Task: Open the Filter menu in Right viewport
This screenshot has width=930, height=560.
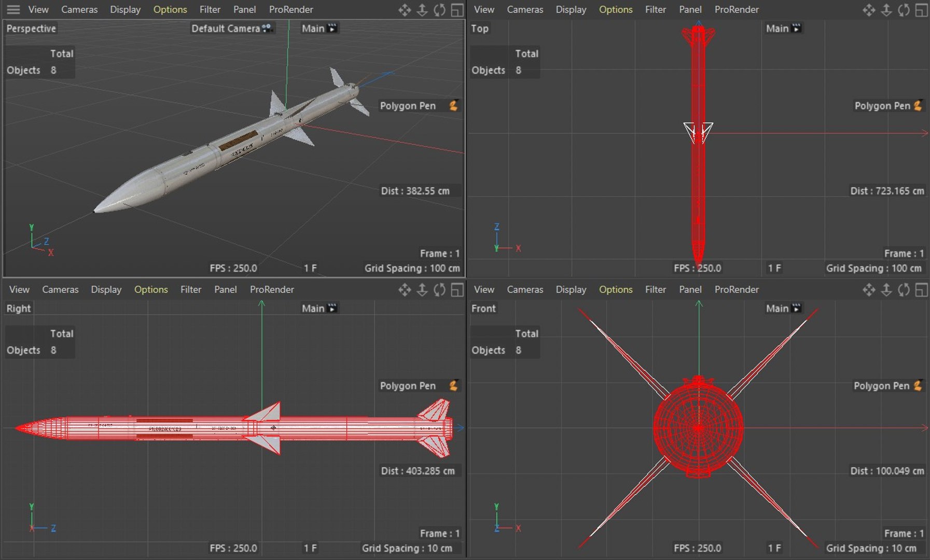Action: point(191,289)
